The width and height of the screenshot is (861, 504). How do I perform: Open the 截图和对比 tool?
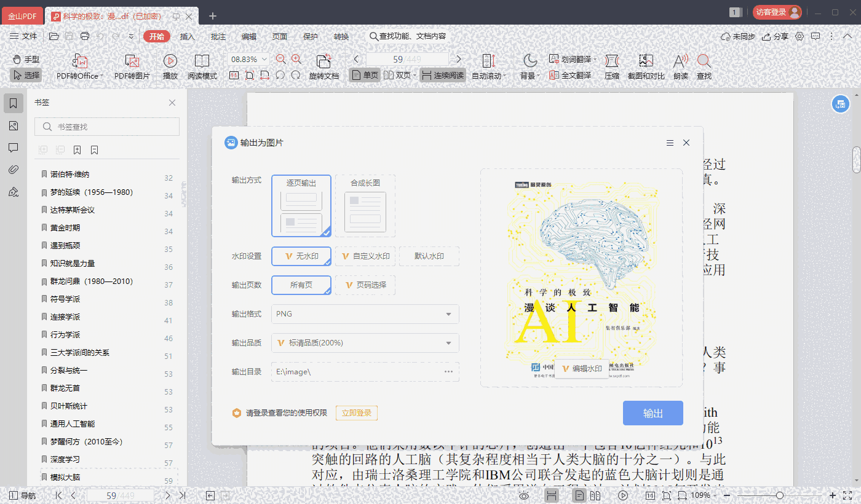[x=646, y=61]
